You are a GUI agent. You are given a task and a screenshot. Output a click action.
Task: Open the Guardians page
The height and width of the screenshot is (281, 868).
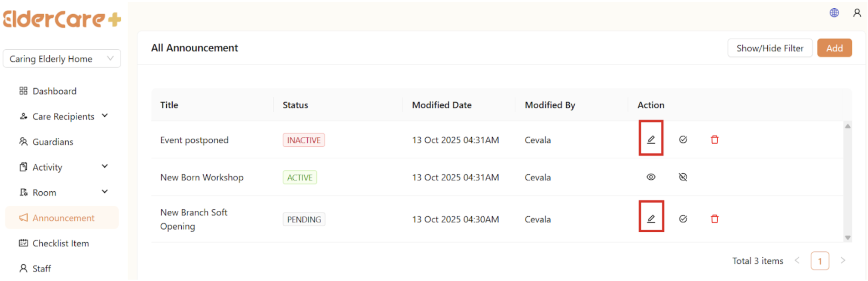52,142
